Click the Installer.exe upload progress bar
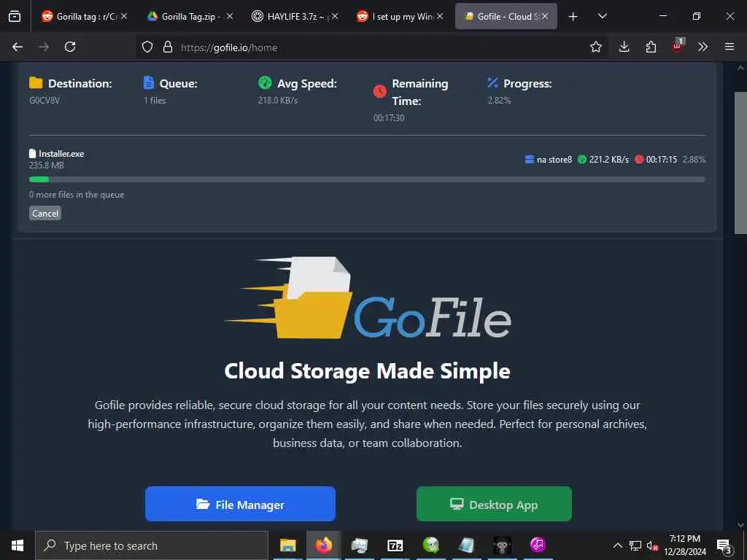Image resolution: width=747 pixels, height=560 pixels. (367, 179)
